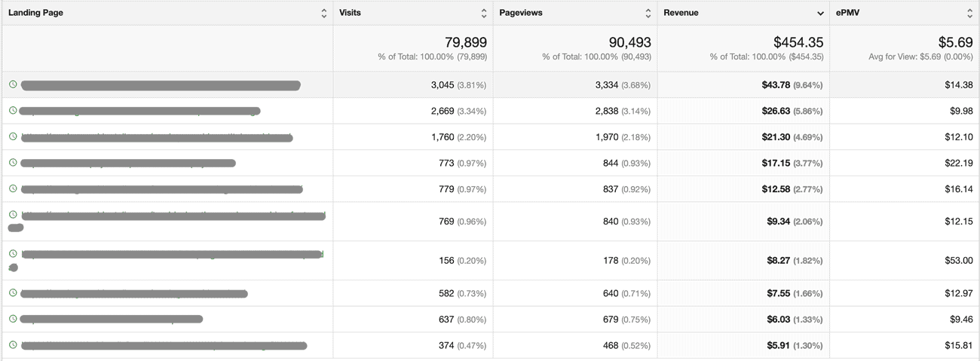Click the clock icon in the $53.00 ePMV row
This screenshot has height=361, width=980.
click(13, 254)
